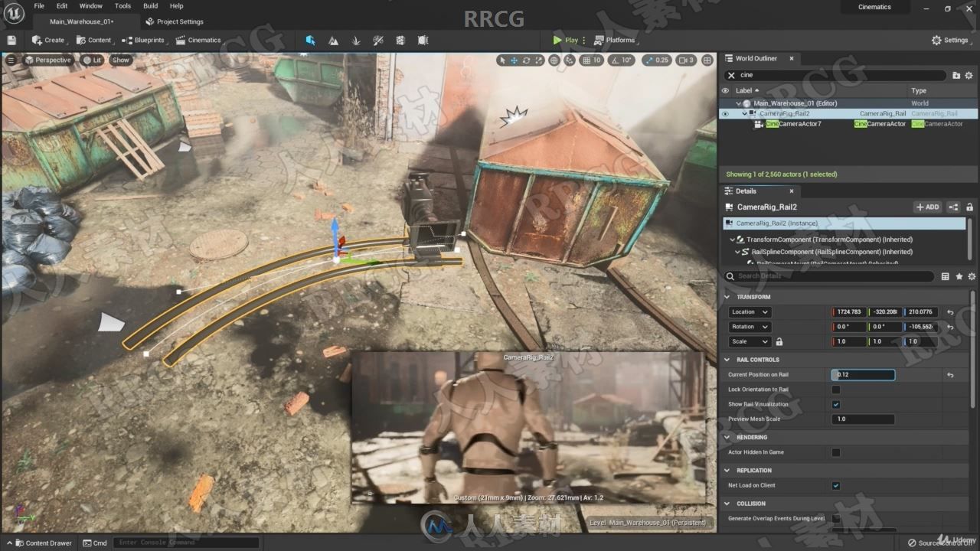
Task: Toggle grid snapping value 10
Action: click(593, 60)
